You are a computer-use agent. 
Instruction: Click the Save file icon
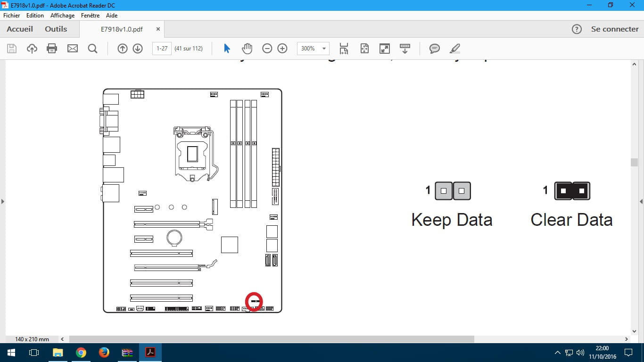tap(12, 49)
